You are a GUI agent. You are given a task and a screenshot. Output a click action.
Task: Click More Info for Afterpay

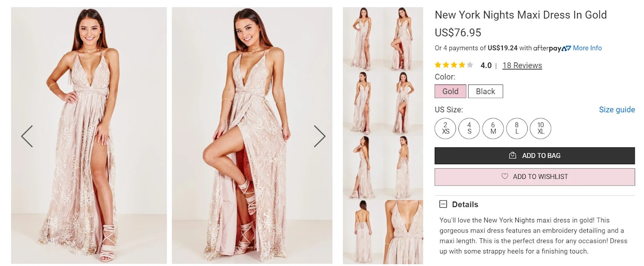click(587, 48)
